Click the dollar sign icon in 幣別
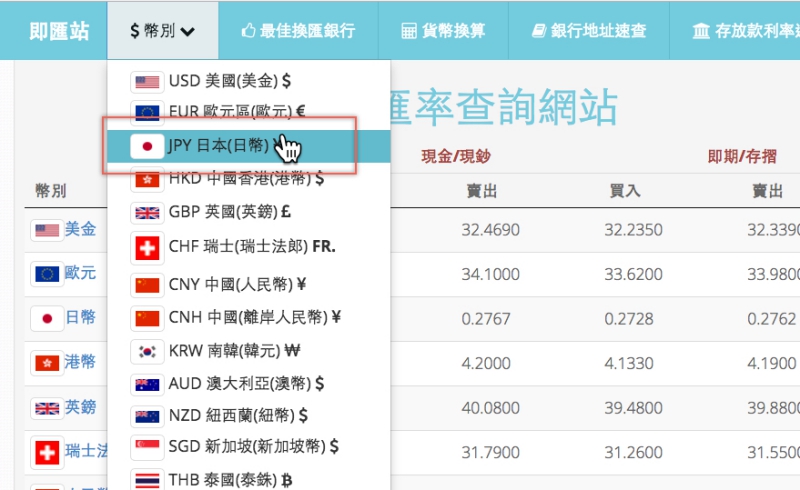The height and width of the screenshot is (490, 800). pyautogui.click(x=134, y=31)
